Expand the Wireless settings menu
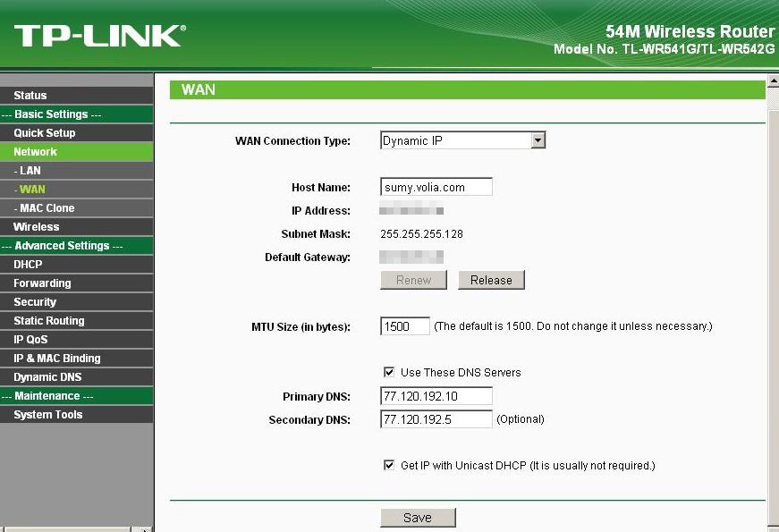The width and height of the screenshot is (779, 532). click(37, 227)
